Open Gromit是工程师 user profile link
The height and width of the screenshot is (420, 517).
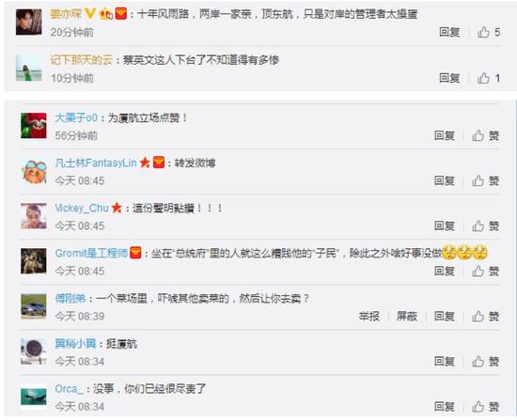tap(91, 253)
